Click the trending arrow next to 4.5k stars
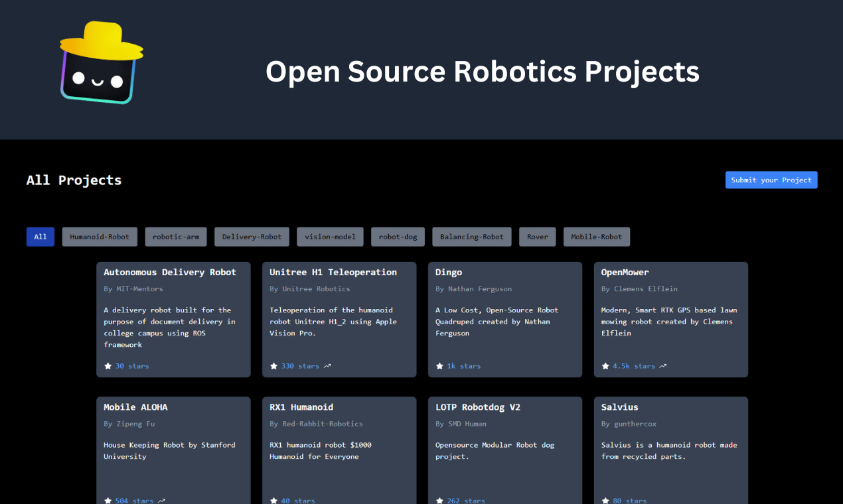Image resolution: width=843 pixels, height=504 pixels. click(x=663, y=366)
